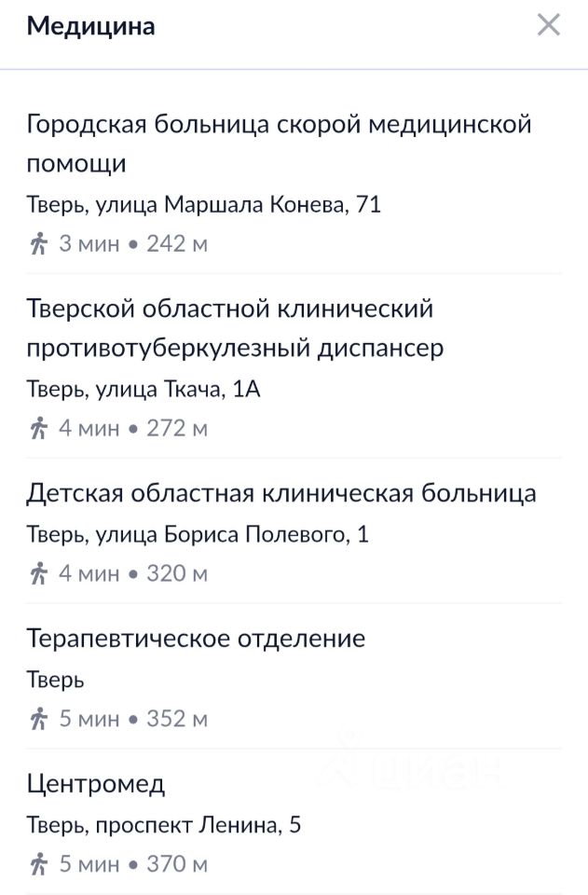This screenshot has height=895, width=588.
Task: Select the 242 м distance label
Action: click(177, 244)
